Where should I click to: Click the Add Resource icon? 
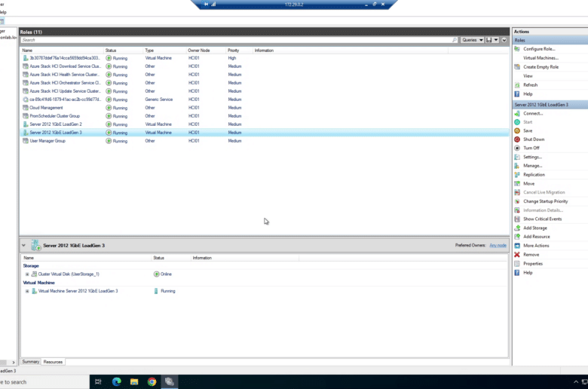tap(517, 236)
